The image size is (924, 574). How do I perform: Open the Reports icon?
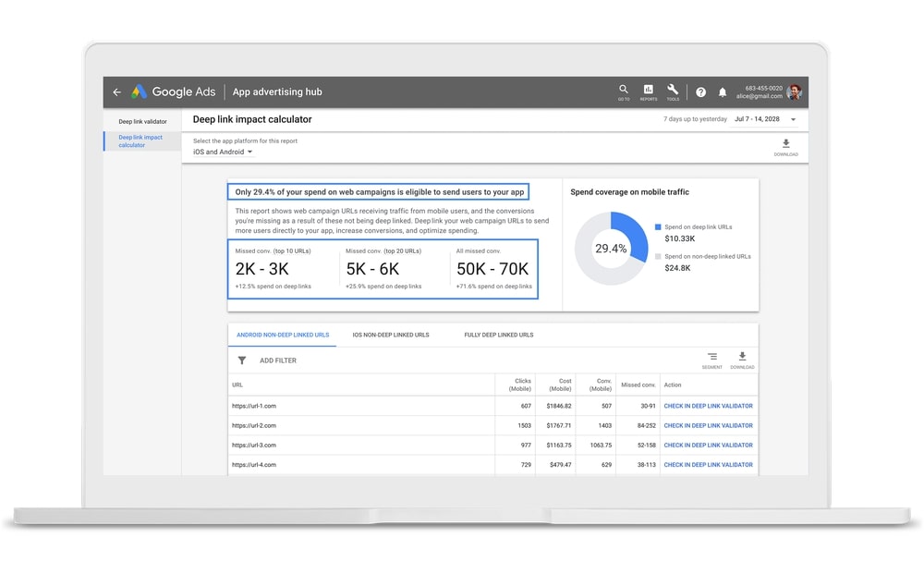tap(649, 91)
